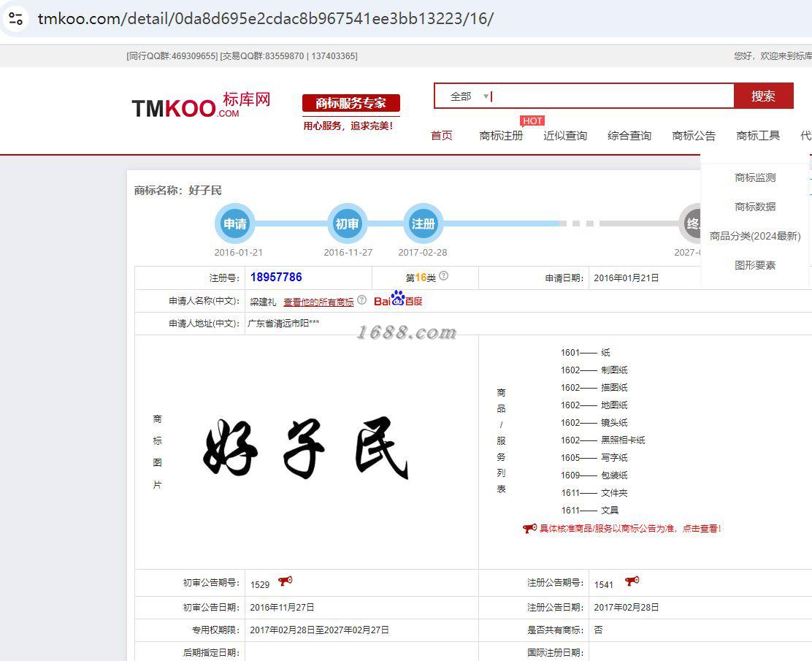Open 商标公告 menu item

coord(694,136)
